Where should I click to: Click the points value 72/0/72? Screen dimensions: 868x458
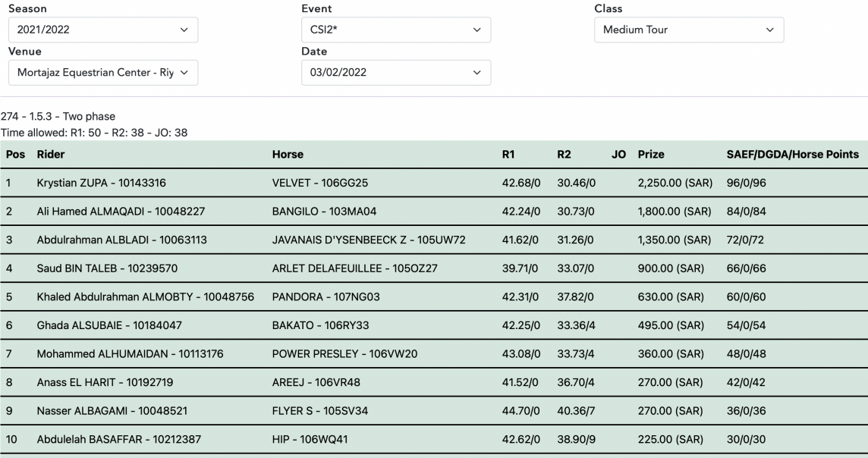(x=745, y=240)
